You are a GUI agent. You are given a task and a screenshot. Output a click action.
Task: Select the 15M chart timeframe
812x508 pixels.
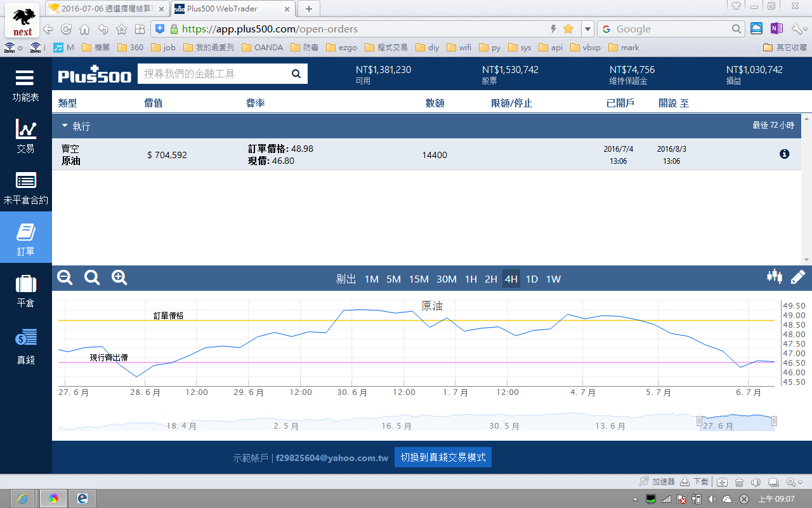tap(419, 279)
